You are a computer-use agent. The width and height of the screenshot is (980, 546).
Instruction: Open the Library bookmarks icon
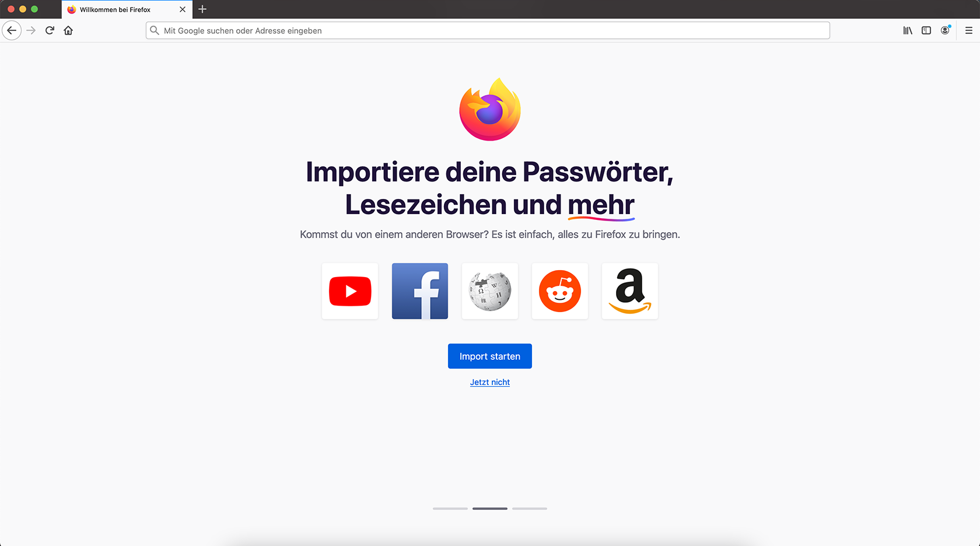[908, 30]
